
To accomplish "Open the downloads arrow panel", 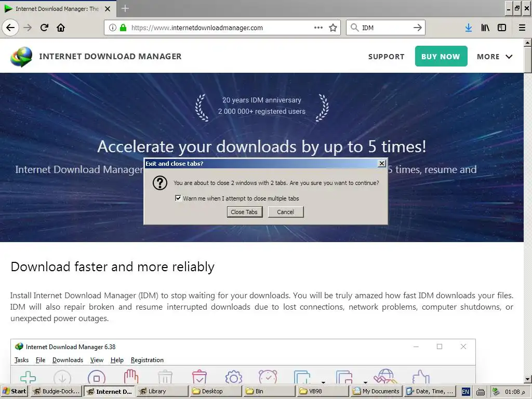I will (469, 28).
